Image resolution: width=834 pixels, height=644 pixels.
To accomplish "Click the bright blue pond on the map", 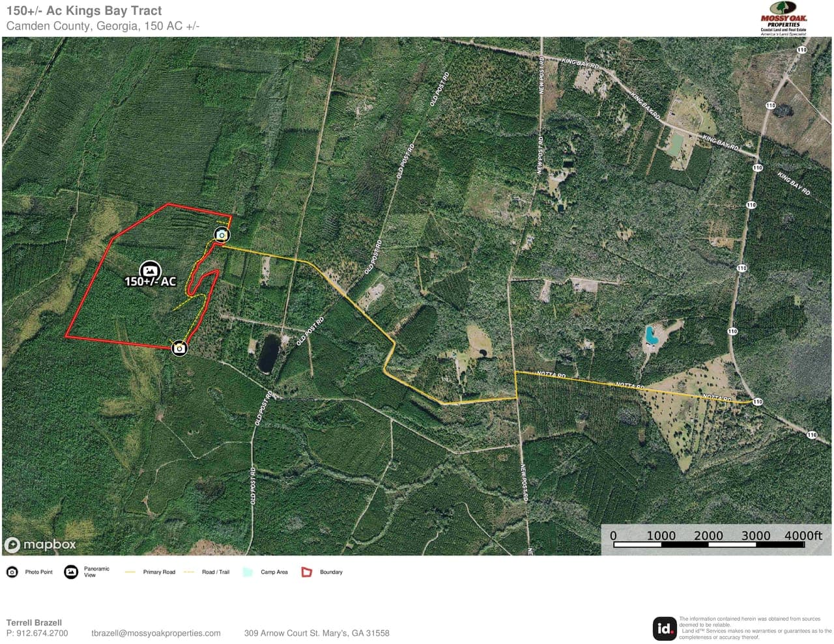I will pyautogui.click(x=650, y=335).
